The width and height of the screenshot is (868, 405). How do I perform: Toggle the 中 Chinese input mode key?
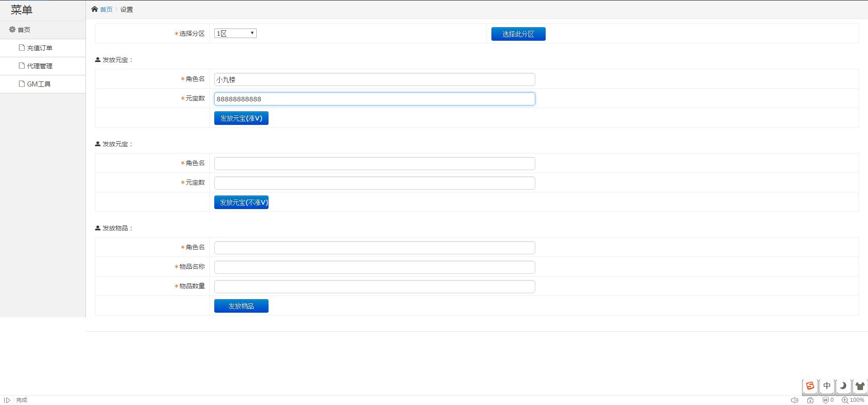click(x=826, y=386)
